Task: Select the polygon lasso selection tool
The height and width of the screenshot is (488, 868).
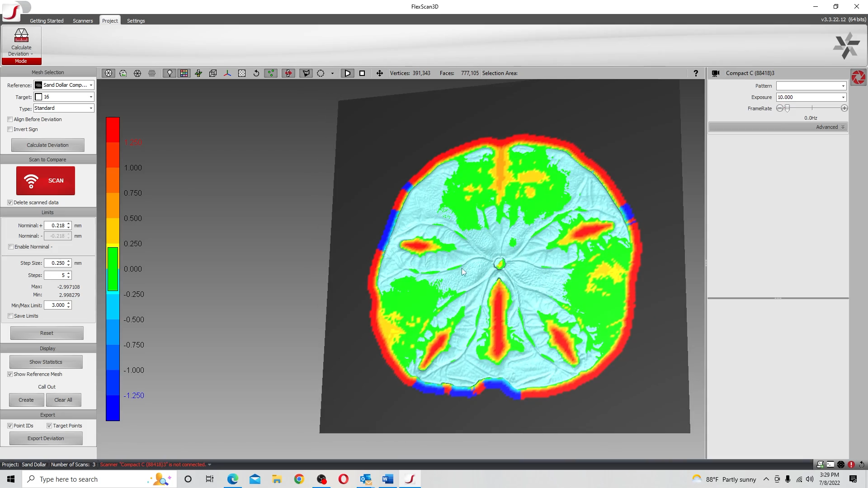Action: point(306,73)
